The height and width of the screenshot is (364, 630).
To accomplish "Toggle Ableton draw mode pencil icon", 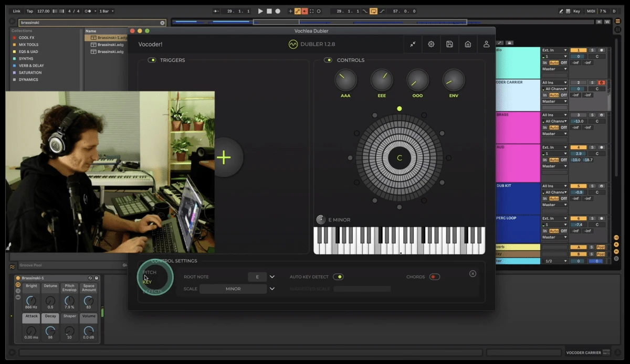I will pyautogui.click(x=561, y=11).
